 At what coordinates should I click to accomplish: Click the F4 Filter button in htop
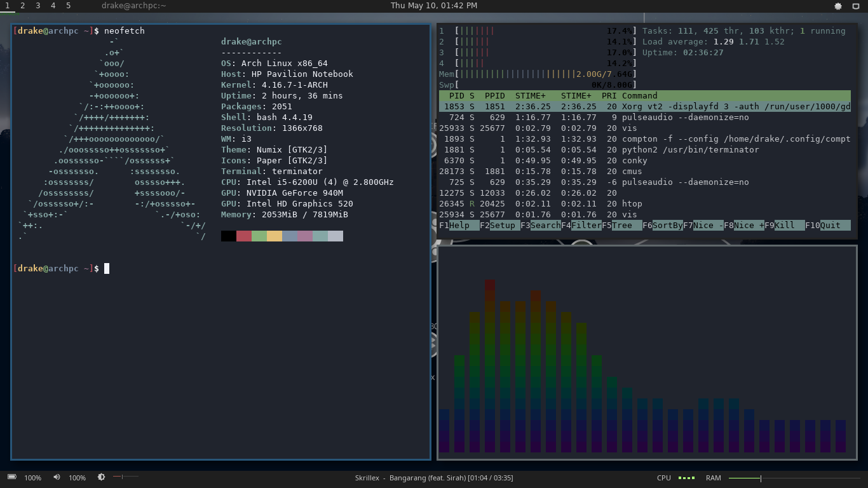[581, 225]
